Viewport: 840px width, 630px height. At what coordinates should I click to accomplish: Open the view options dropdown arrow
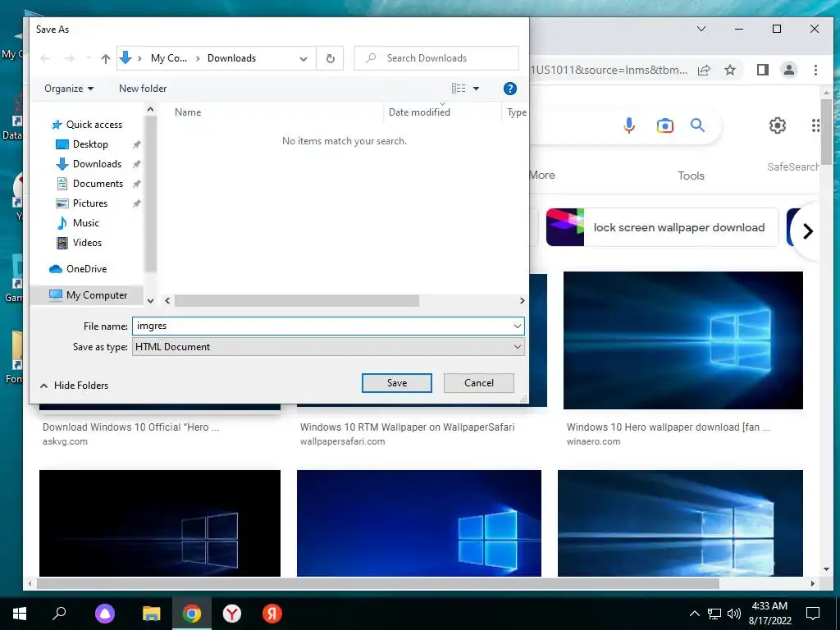[476, 89]
